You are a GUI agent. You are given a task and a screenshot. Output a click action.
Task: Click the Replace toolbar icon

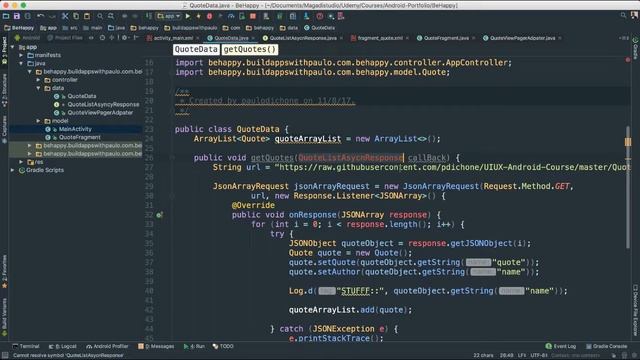[111, 16]
